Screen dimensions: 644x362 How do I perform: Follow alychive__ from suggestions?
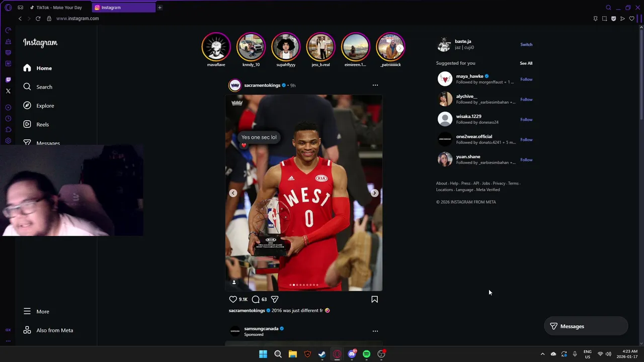pyautogui.click(x=526, y=100)
